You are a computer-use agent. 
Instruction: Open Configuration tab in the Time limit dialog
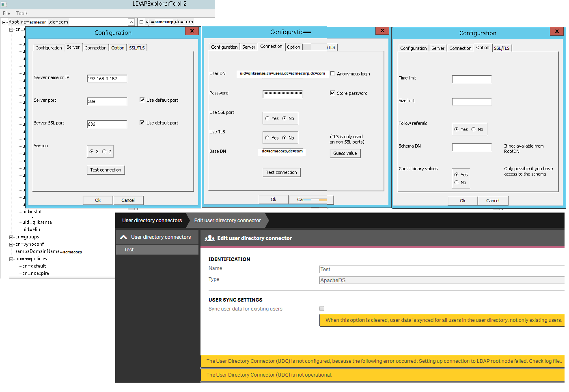414,48
